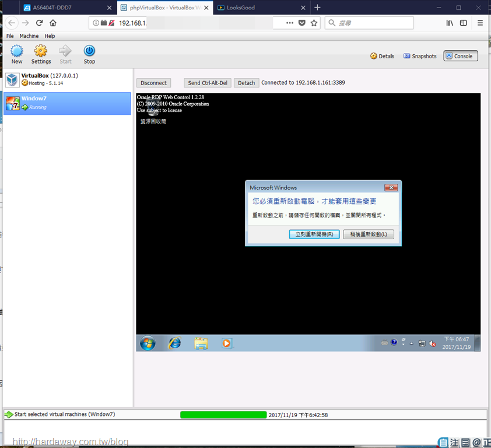The width and height of the screenshot is (491, 448).
Task: Open a new browser tab
Action: (317, 8)
